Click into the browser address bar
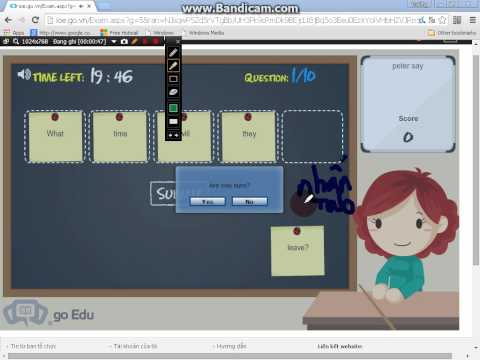 coord(233,20)
